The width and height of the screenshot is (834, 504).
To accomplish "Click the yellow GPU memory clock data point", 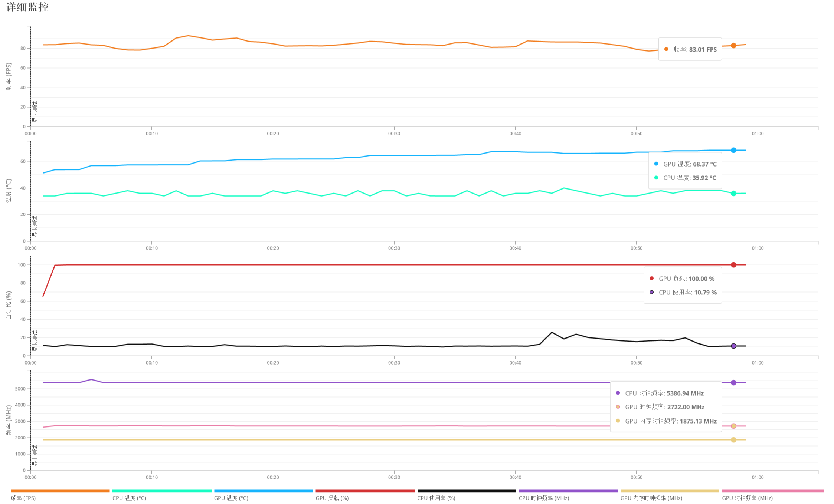I will click(x=733, y=440).
